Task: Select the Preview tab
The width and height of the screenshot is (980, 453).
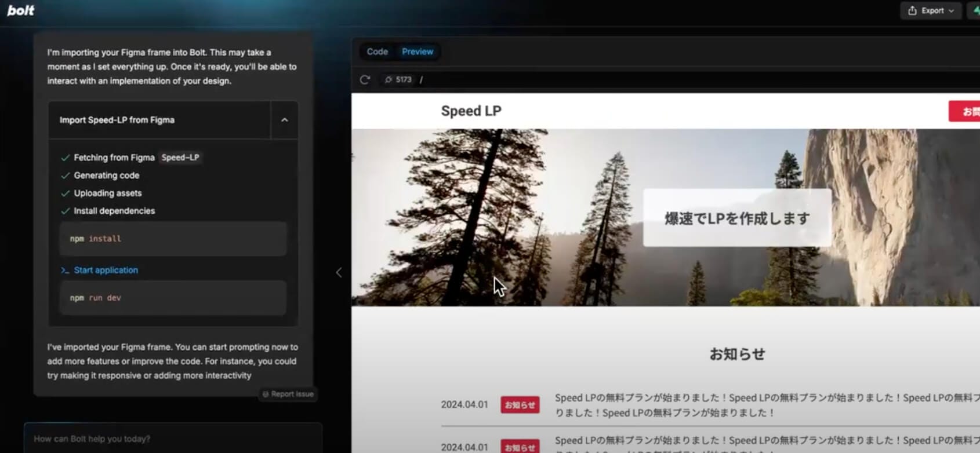Action: [418, 52]
